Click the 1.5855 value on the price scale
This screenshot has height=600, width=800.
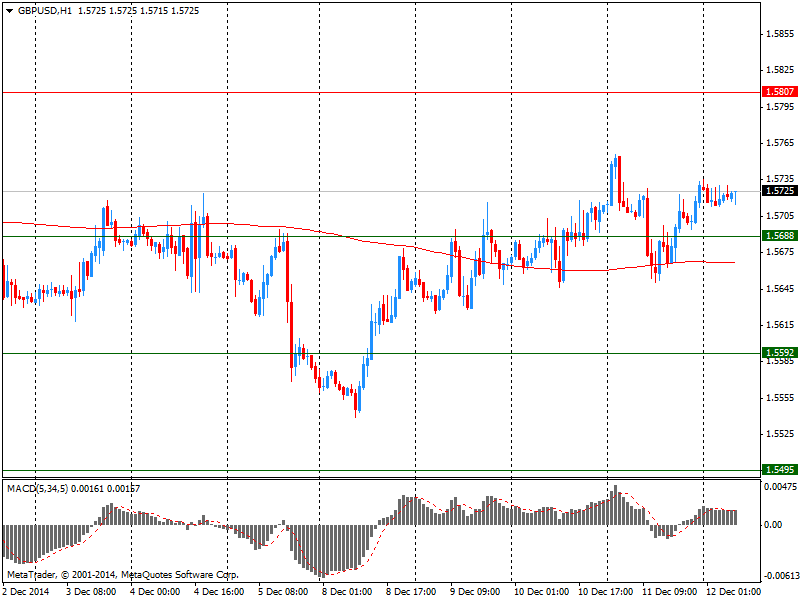(x=780, y=34)
